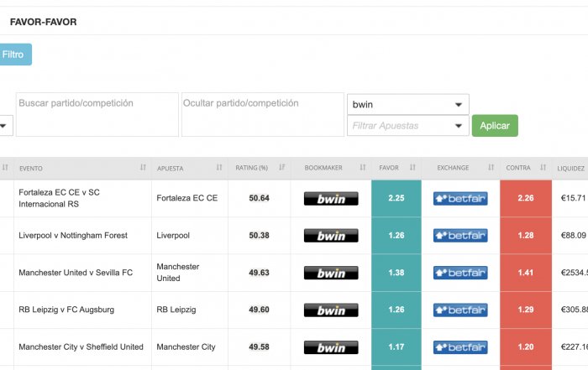Focus the Ocultar partido/competición field
The height and width of the screenshot is (370, 588).
coord(262,113)
